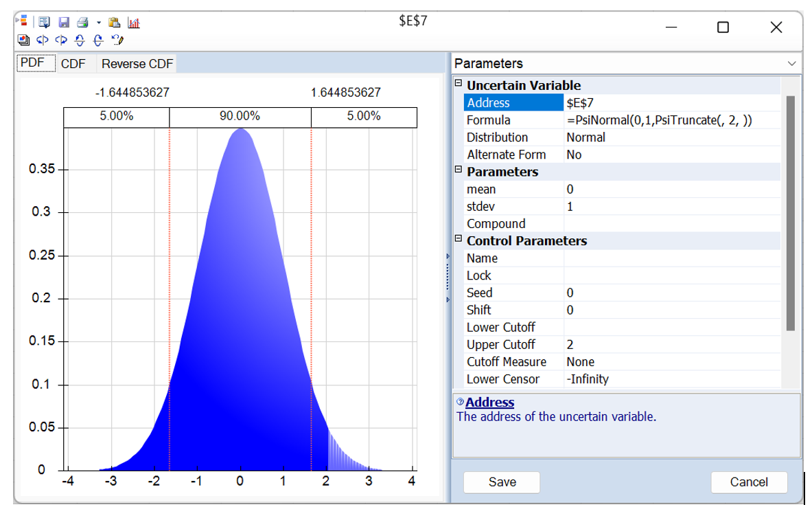Switch to the CDF tab

[72, 63]
